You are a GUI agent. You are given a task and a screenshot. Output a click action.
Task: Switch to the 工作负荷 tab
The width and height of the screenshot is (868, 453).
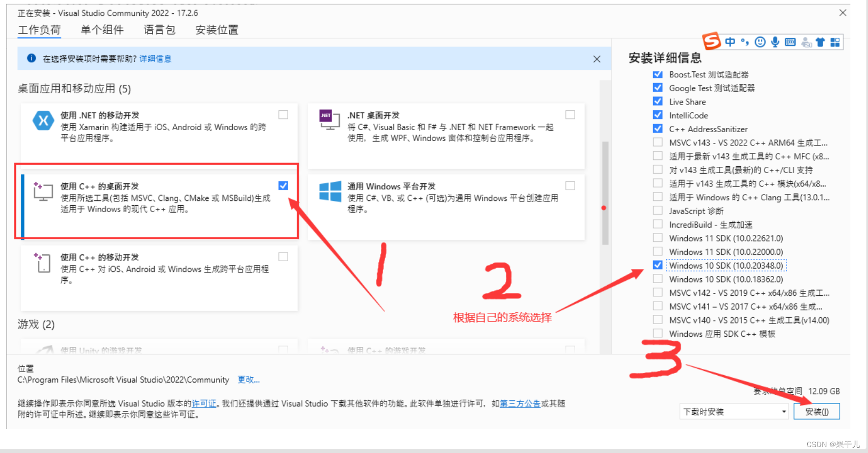tap(39, 30)
